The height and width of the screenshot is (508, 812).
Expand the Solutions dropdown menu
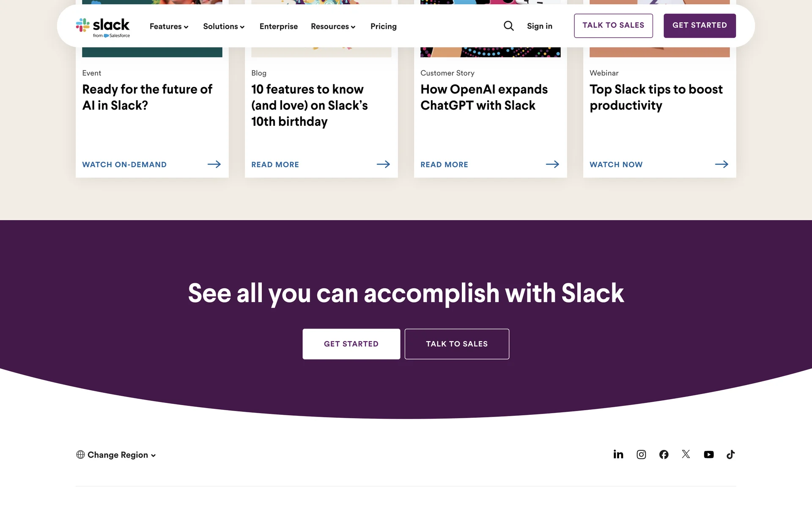[224, 26]
